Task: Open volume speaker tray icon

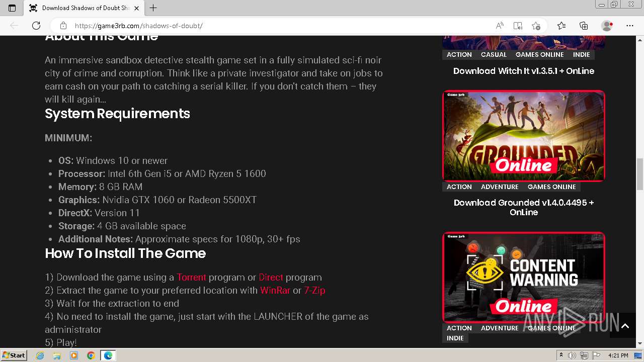Action: [572, 355]
